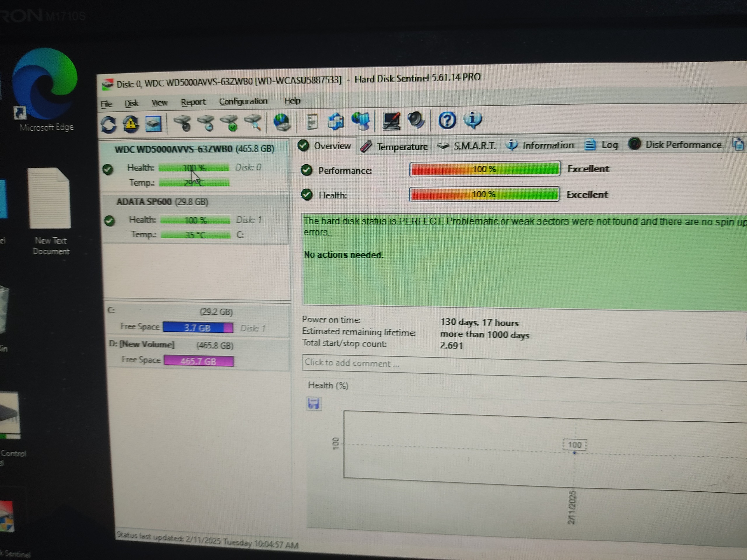Image resolution: width=747 pixels, height=560 pixels.
Task: Switch to the Log tab
Action: pos(602,145)
